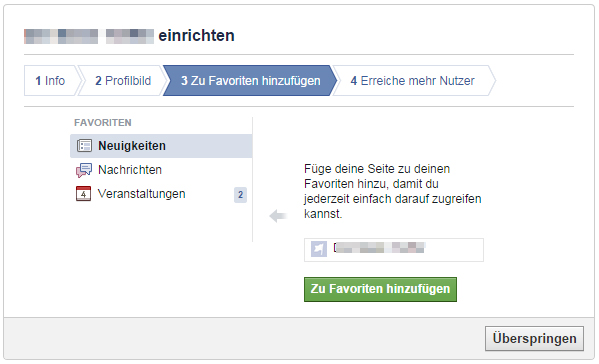
Task: Click the Veranstaltungen calendar icon
Action: (x=83, y=194)
